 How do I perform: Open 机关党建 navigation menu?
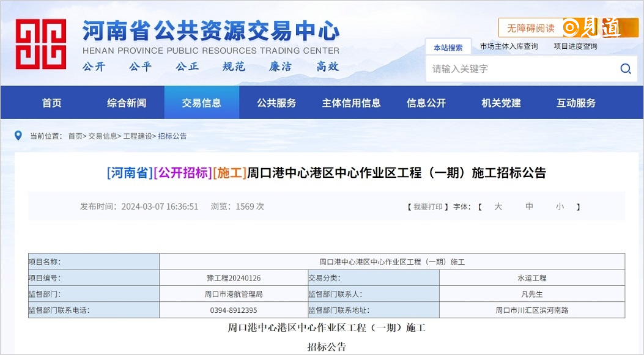pos(501,103)
